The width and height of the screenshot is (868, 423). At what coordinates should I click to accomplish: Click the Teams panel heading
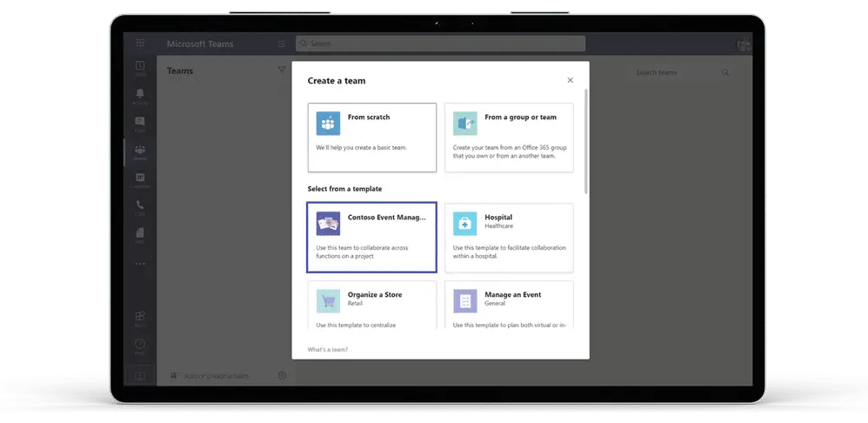coord(180,70)
